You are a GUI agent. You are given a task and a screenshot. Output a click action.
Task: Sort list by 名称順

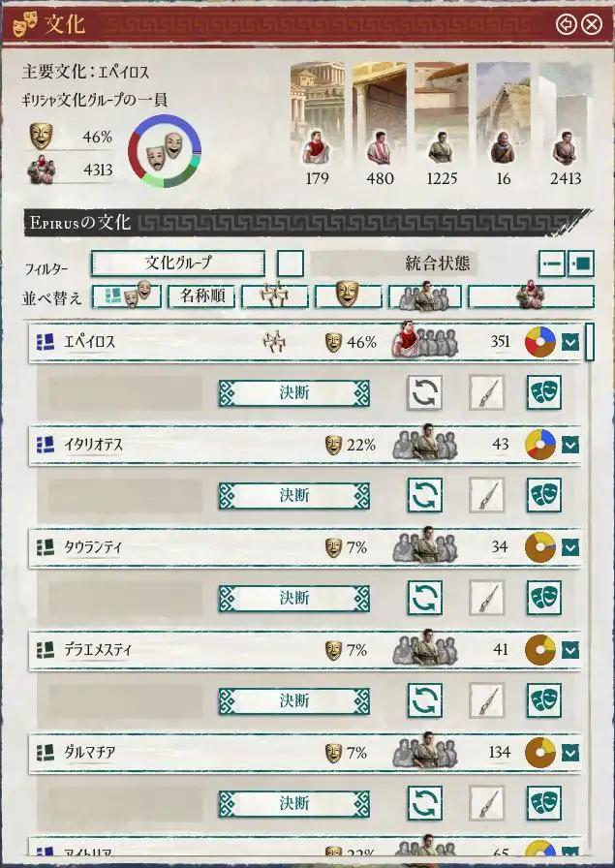(x=201, y=296)
